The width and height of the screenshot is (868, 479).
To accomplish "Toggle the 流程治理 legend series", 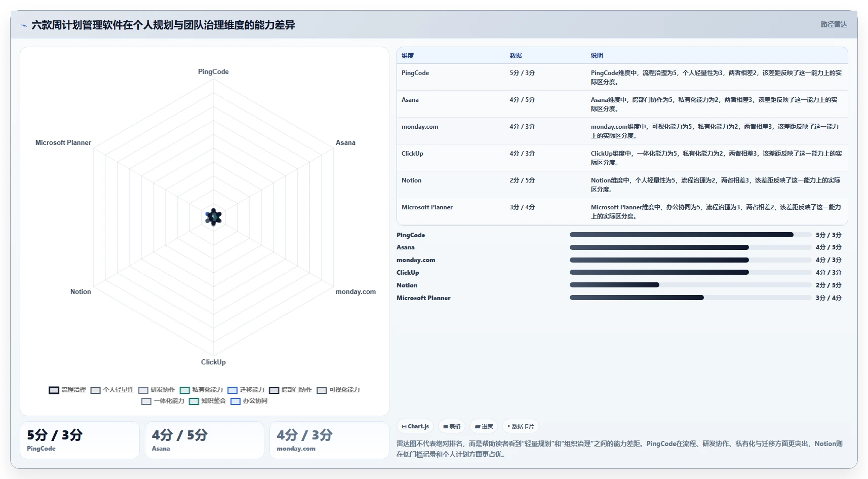I will 67,390.
